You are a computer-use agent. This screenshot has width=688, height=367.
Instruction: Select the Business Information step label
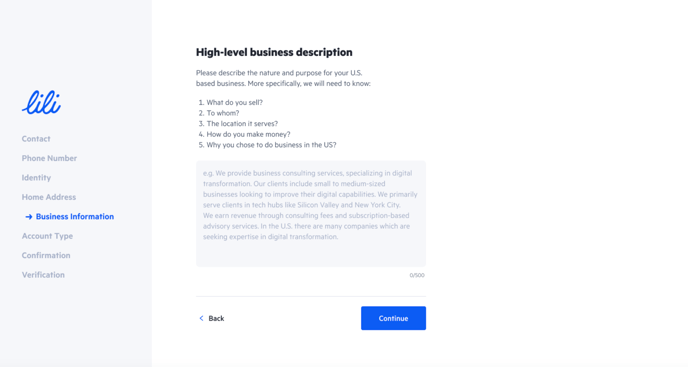pyautogui.click(x=75, y=216)
